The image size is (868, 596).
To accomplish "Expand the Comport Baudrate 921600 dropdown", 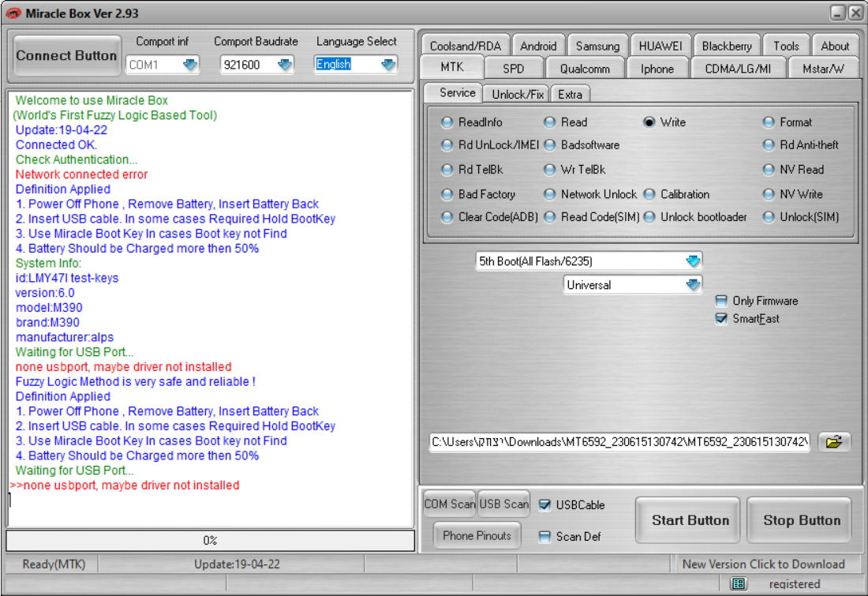I will pos(285,65).
